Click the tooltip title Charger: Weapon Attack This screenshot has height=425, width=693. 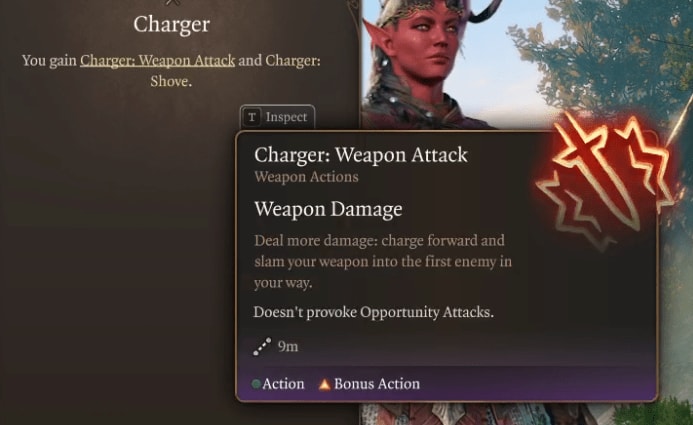361,155
